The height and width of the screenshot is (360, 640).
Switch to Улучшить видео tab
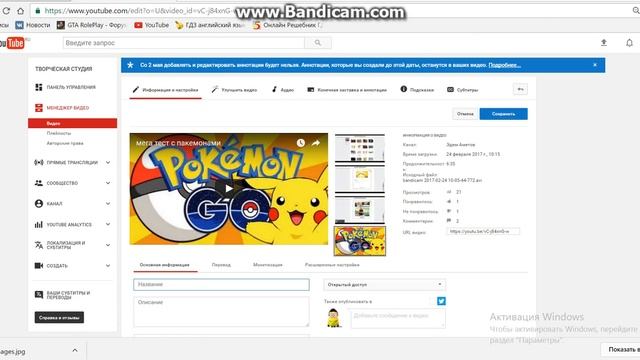click(234, 90)
